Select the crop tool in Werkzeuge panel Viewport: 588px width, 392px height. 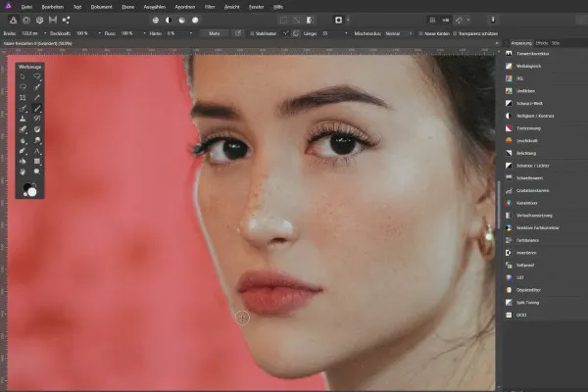(24, 98)
